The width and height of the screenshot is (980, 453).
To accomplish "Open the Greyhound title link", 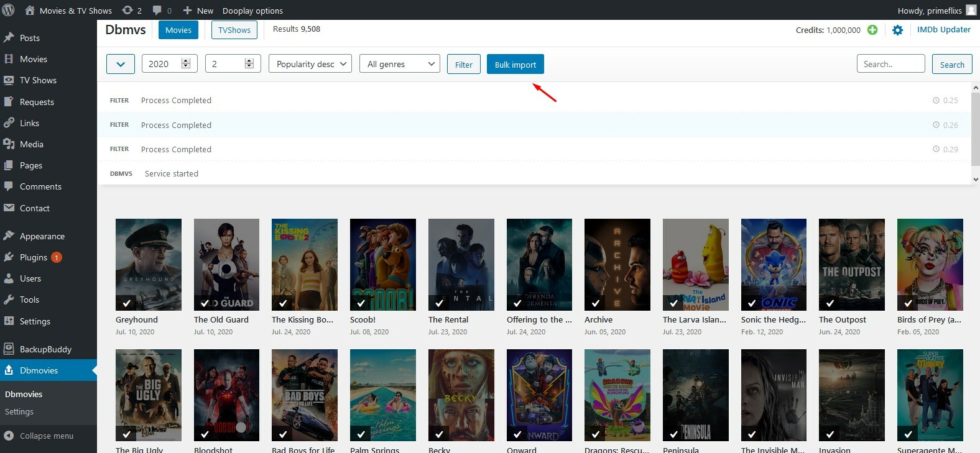I will pos(137,319).
